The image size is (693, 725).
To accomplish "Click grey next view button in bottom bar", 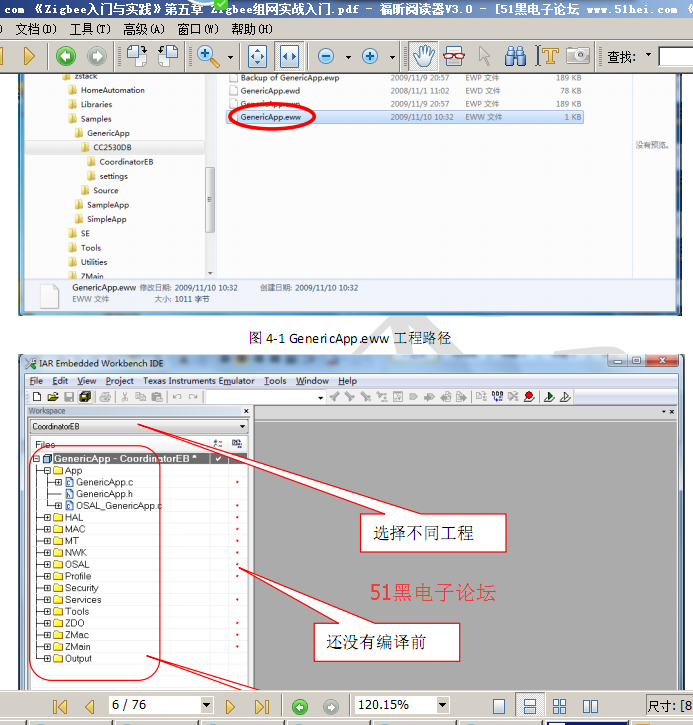I will [x=331, y=707].
